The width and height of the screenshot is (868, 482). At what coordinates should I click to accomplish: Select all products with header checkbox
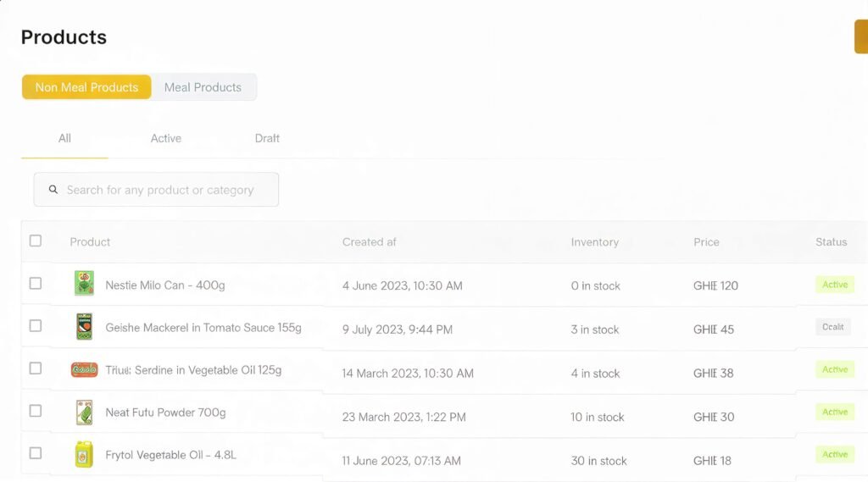(x=36, y=241)
